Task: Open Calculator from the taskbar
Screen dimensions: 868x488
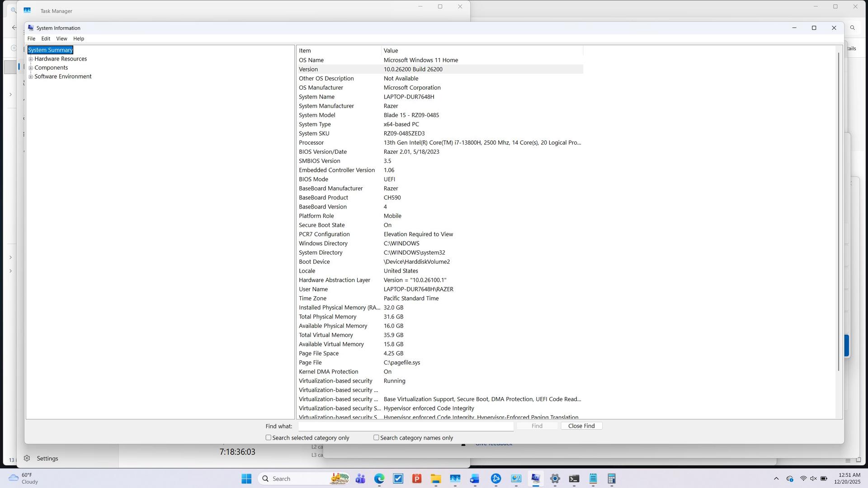Action: (611, 479)
